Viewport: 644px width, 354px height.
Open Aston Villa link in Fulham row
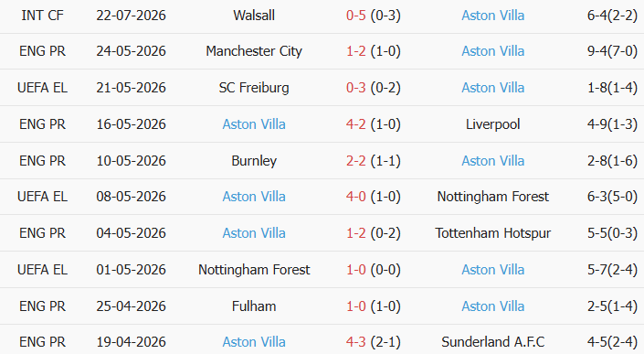pyautogui.click(x=493, y=306)
